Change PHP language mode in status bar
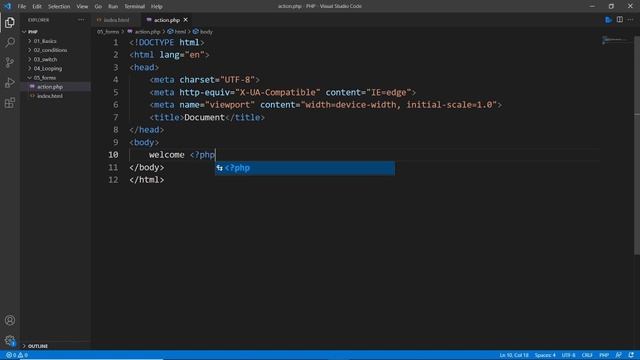The height and width of the screenshot is (360, 640). point(604,355)
